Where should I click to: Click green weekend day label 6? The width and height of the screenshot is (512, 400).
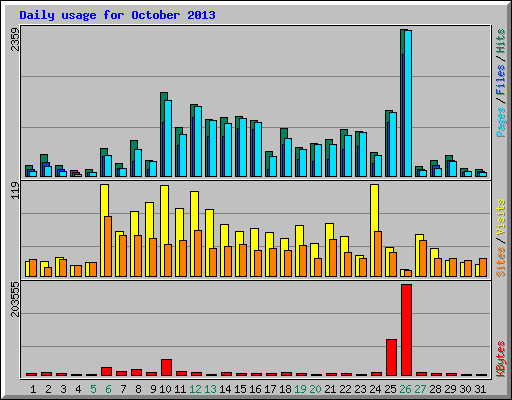point(108,389)
